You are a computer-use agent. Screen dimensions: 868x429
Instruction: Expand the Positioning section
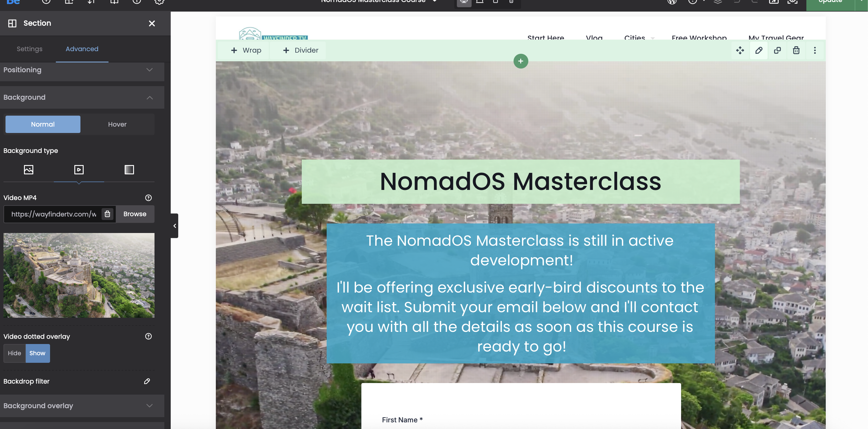pos(82,70)
